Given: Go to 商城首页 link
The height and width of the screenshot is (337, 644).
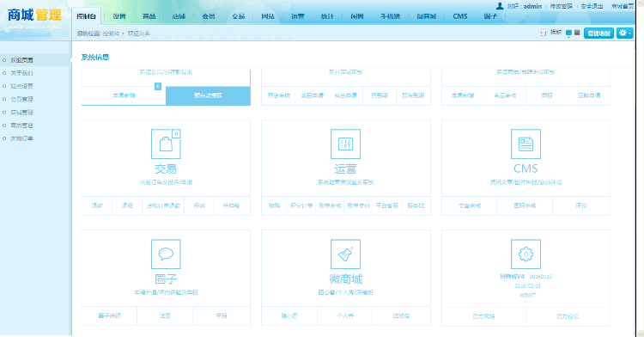Looking at the screenshot, I should 623,6.
